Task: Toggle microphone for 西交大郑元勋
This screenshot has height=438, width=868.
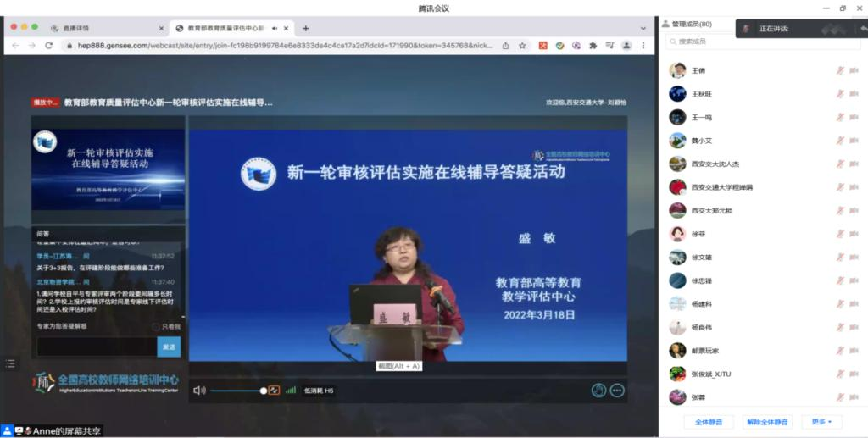Action: 840,211
